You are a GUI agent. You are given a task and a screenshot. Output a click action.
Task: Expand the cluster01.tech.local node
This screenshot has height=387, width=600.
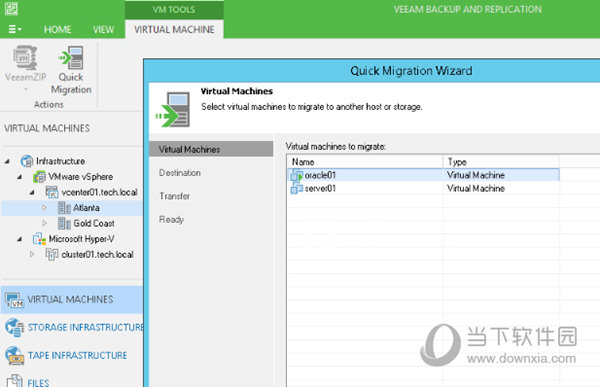pyautogui.click(x=32, y=254)
